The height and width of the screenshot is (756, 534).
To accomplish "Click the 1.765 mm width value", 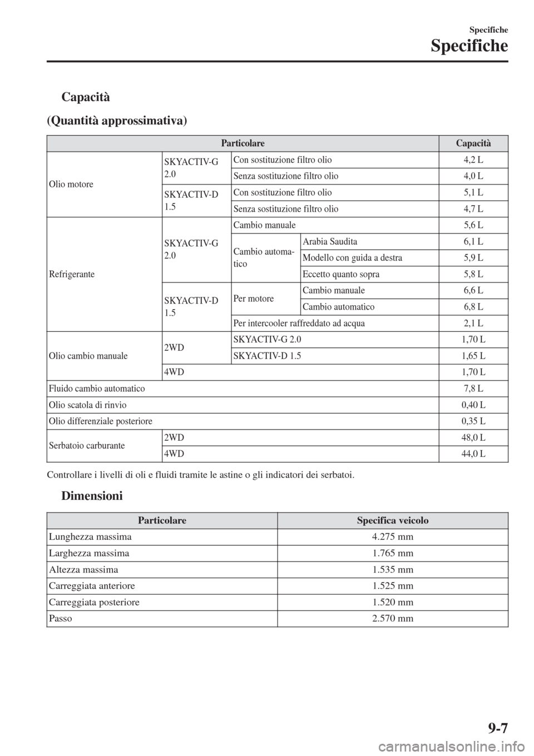I will (393, 553).
